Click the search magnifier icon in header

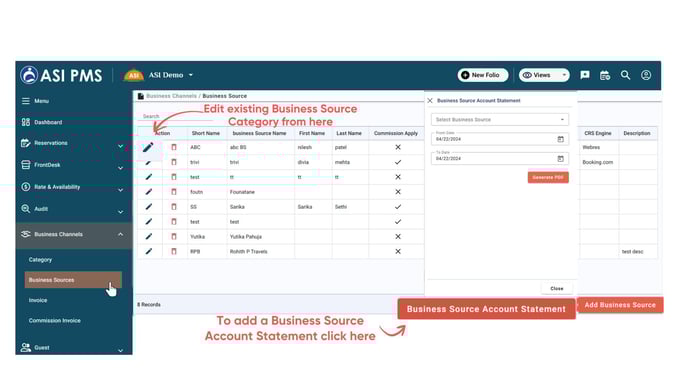pos(625,75)
